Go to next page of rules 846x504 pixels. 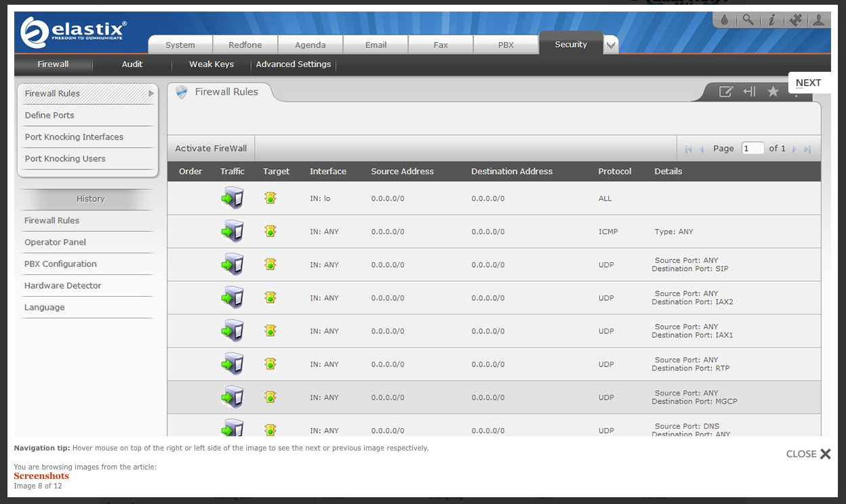794,149
